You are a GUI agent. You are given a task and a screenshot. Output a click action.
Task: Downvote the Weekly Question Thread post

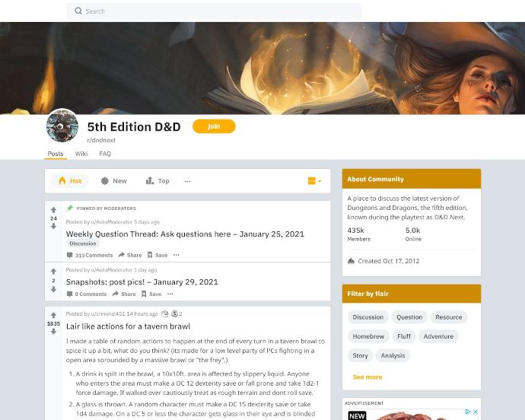(x=53, y=227)
